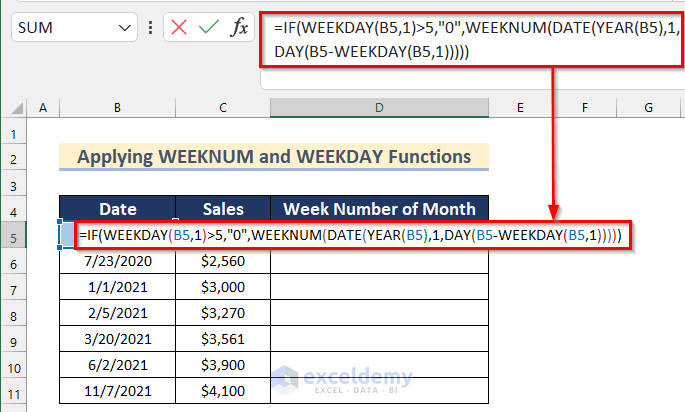
Task: Cancel the formula entry with the X icon
Action: tap(179, 28)
